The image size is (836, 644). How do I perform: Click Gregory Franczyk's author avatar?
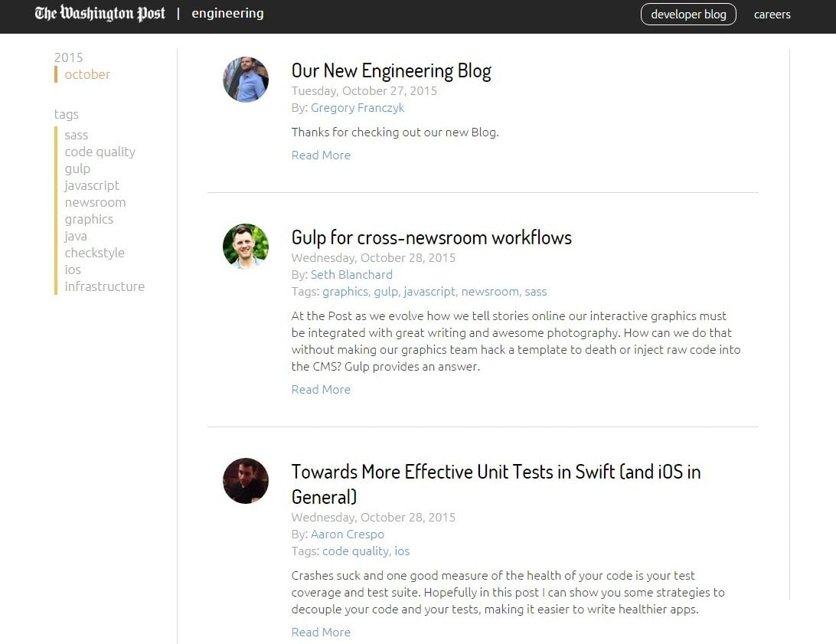246,80
